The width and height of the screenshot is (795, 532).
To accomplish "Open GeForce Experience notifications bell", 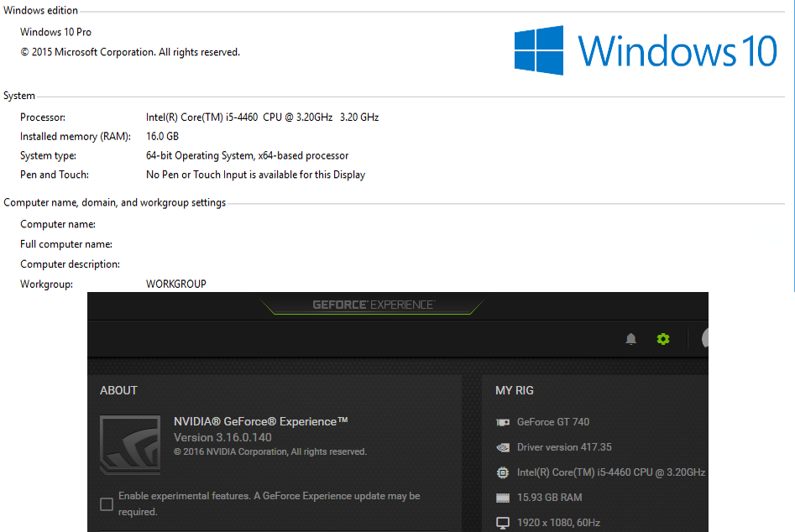I will pos(630,339).
